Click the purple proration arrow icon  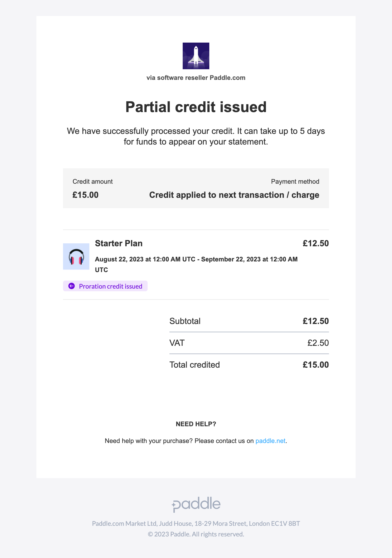click(x=72, y=286)
